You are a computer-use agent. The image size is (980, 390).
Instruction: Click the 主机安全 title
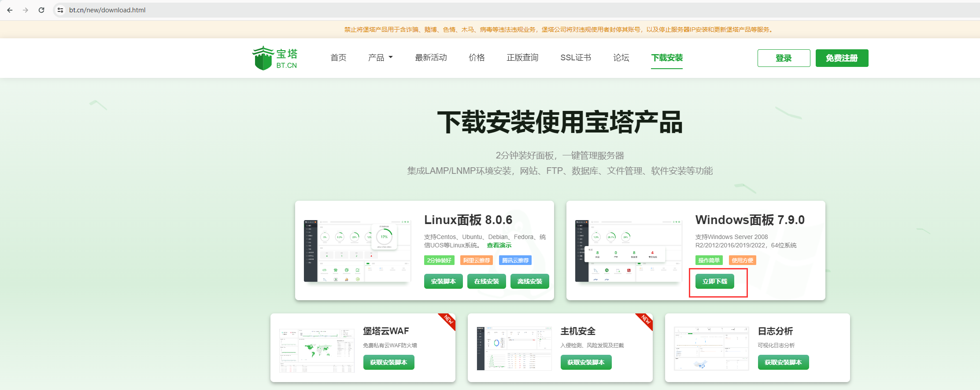pos(578,331)
